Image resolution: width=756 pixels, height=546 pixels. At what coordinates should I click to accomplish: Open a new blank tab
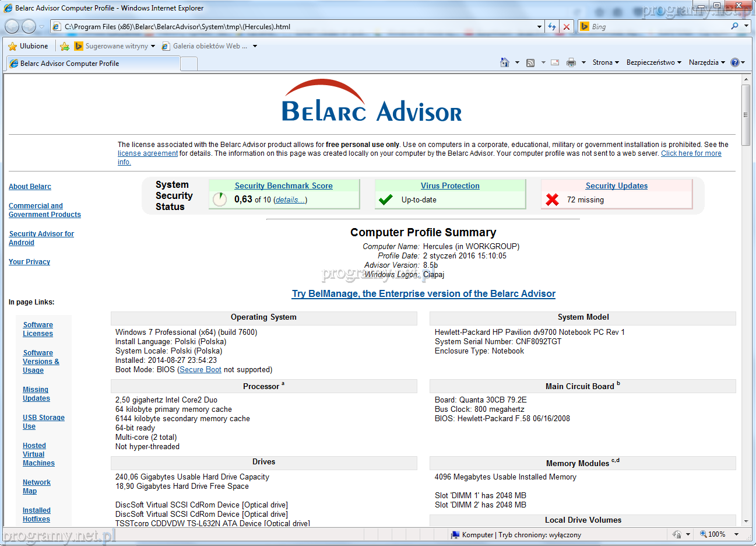coord(189,64)
